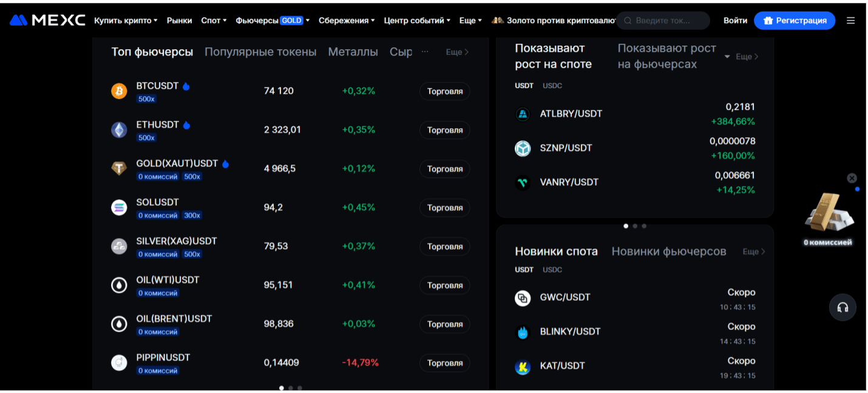Click the search magnifier icon
Screen dimensions: 868x393
click(628, 21)
